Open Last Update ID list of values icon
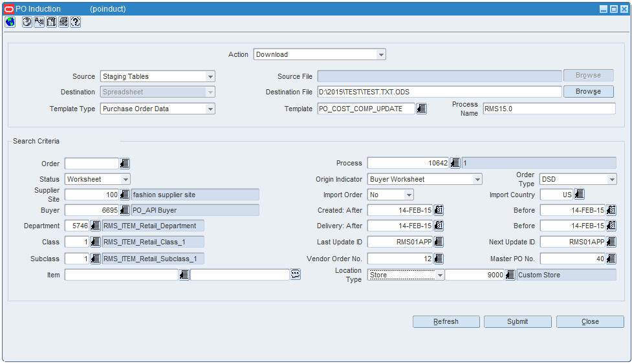 click(439, 242)
